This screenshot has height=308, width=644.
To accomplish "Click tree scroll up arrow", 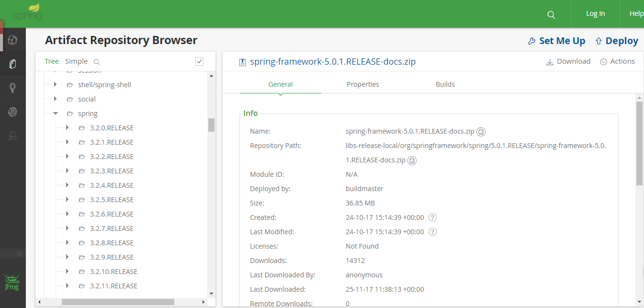I will pos(211,76).
